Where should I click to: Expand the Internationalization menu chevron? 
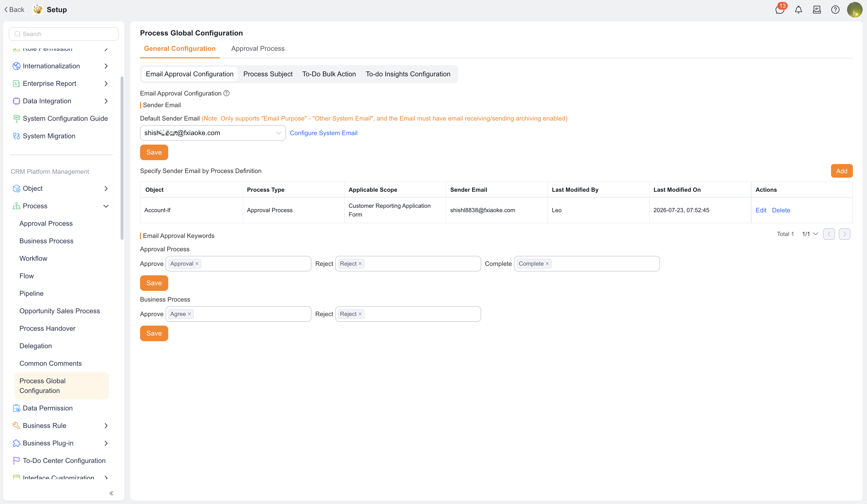pos(106,66)
